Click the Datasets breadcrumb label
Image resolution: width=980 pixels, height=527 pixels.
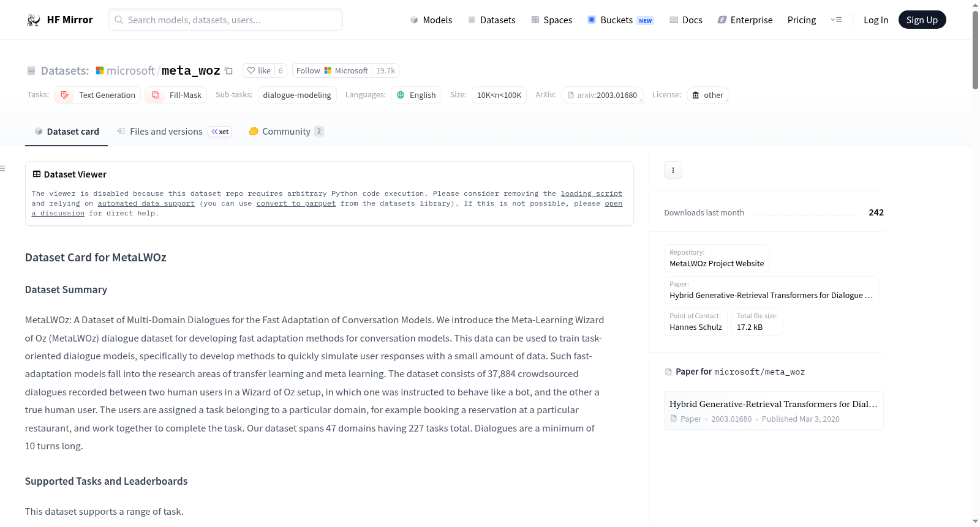coord(65,71)
